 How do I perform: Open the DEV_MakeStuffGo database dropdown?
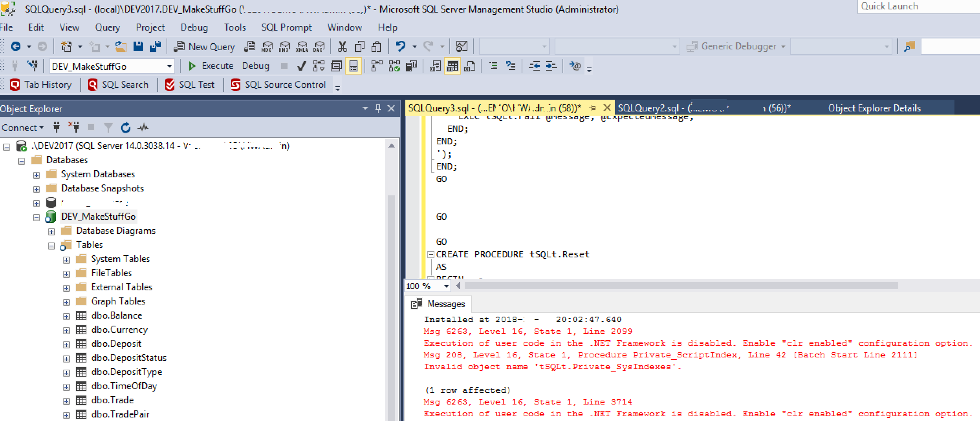coord(169,66)
